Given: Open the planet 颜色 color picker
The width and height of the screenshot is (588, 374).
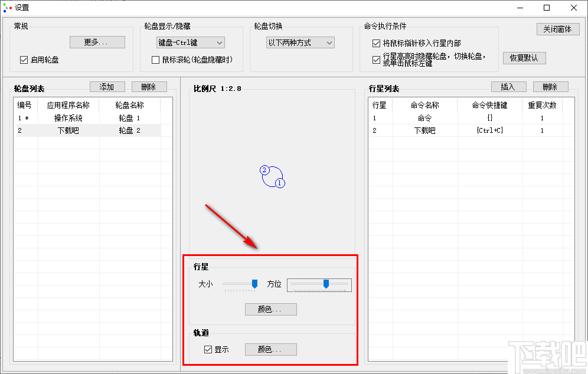Looking at the screenshot, I should (270, 309).
